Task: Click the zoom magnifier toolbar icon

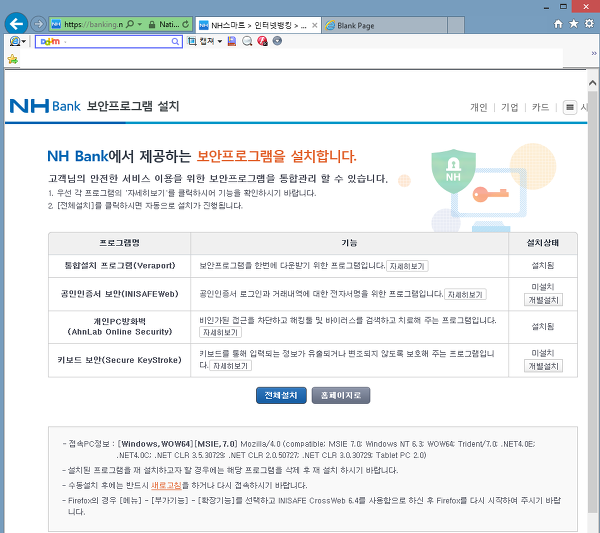Action: point(247,41)
